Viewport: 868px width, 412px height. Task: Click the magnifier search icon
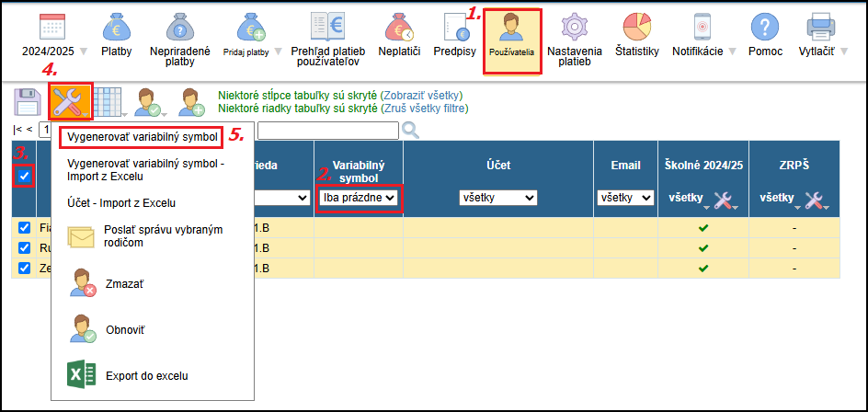411,131
